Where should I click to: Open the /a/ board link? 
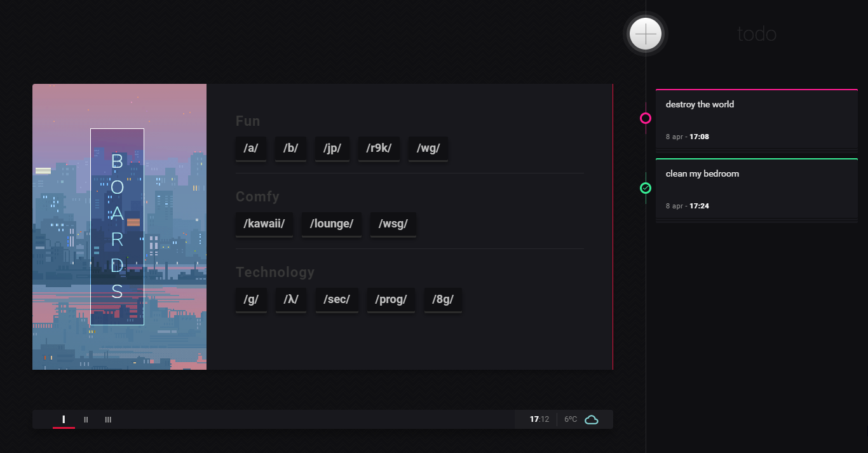pyautogui.click(x=251, y=149)
